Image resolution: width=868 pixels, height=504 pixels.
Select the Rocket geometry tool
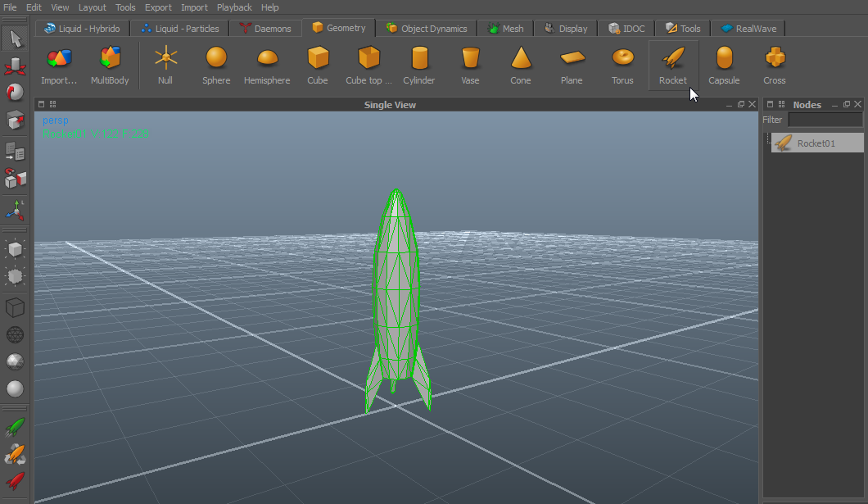point(672,66)
